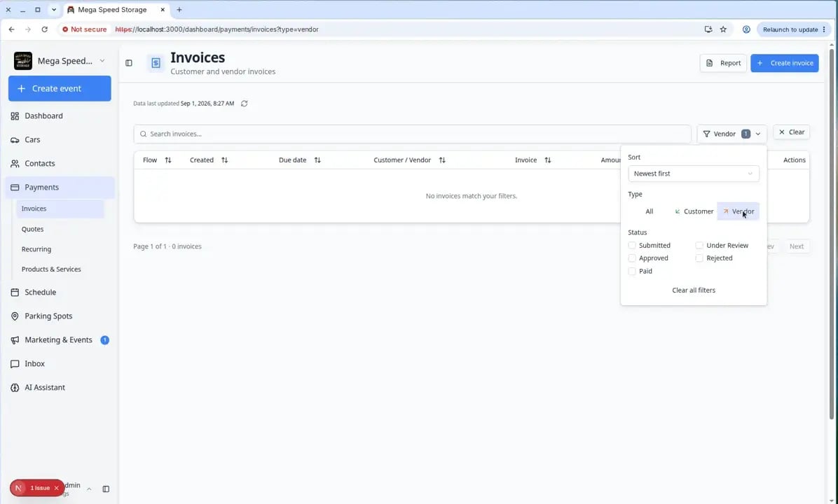Viewport: 838px width, 504px height.
Task: Open the Newest first sort dropdown
Action: (x=693, y=174)
